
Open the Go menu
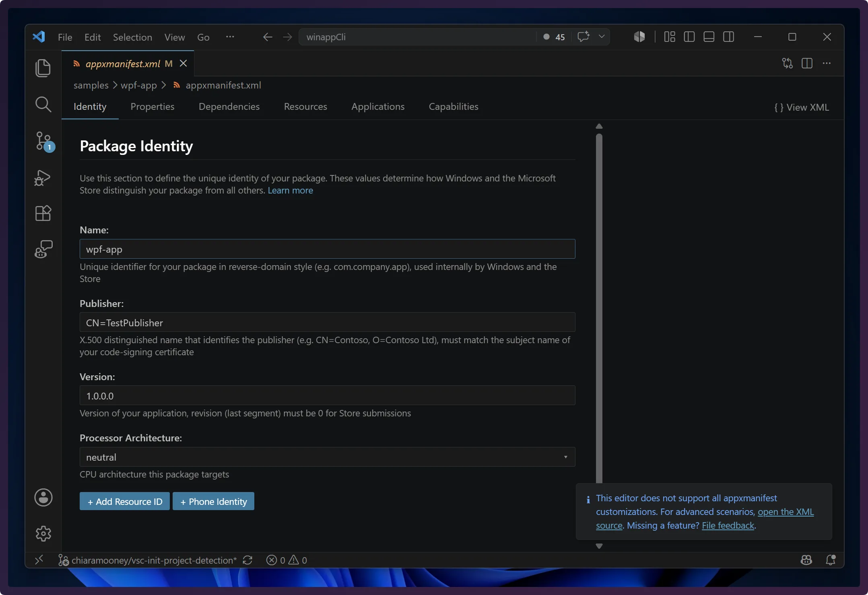click(x=203, y=37)
